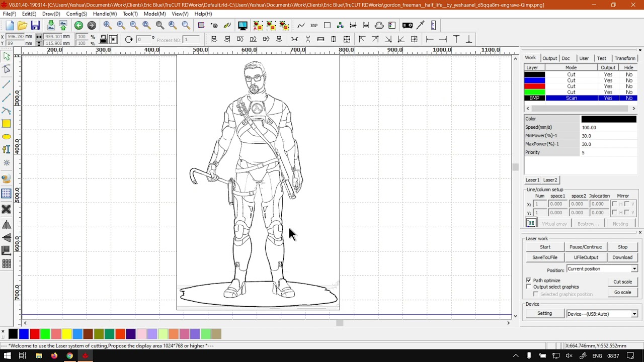The image size is (644, 362).
Task: Select the BMP Scan layer row
Action: pos(581,98)
